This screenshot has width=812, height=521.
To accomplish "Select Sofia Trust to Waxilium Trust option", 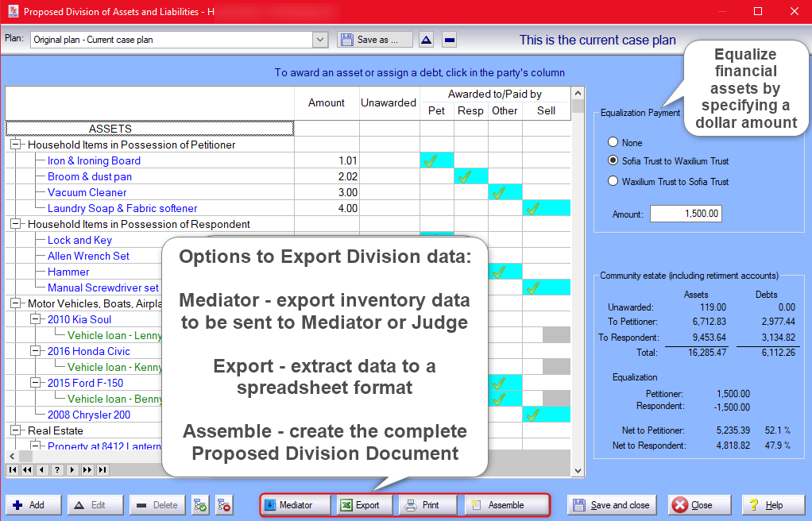I will pyautogui.click(x=613, y=160).
